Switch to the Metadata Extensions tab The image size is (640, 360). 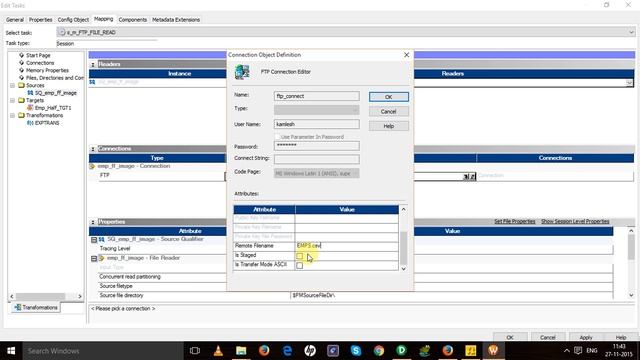tap(176, 20)
